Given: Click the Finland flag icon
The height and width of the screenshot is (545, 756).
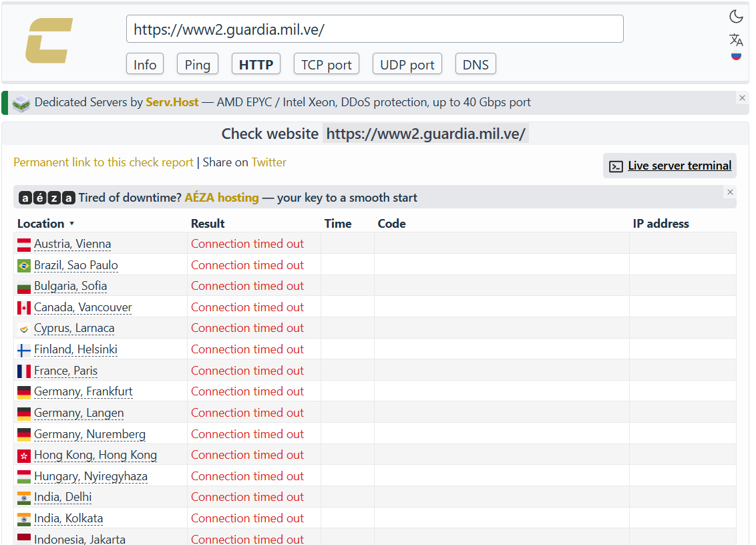Looking at the screenshot, I should [24, 350].
